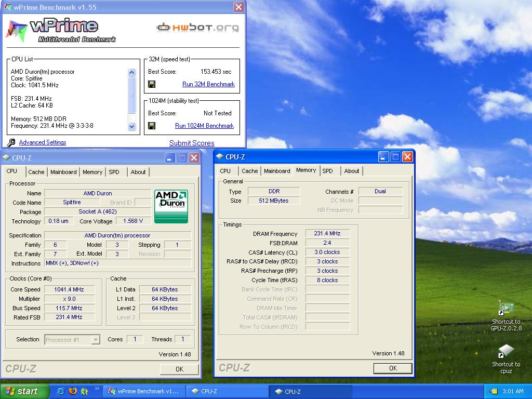Image resolution: width=532 pixels, height=399 pixels.
Task: Click Multiplier value x 9.0
Action: (x=69, y=299)
